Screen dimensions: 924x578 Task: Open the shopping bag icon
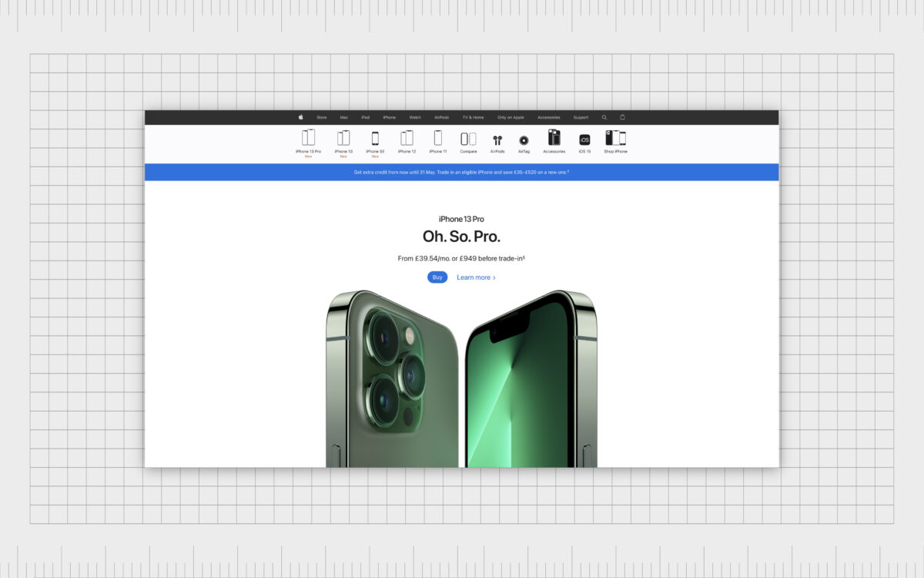click(623, 117)
